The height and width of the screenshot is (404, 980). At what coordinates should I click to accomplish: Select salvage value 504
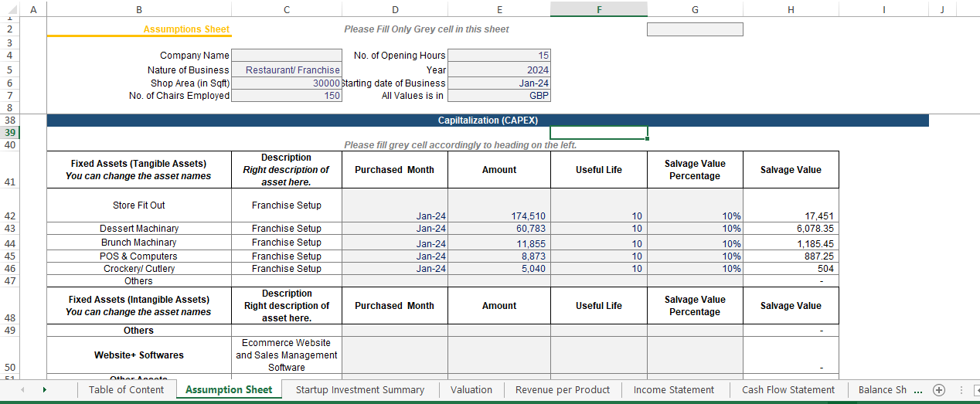click(x=791, y=269)
